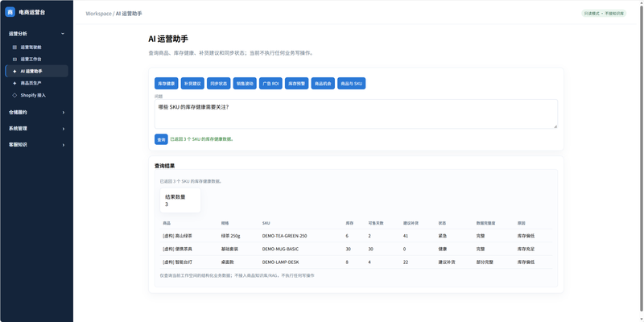Viewport: 644px width, 322px height.
Task: Choose the 商品与 SKU preset chip
Action: pos(352,84)
